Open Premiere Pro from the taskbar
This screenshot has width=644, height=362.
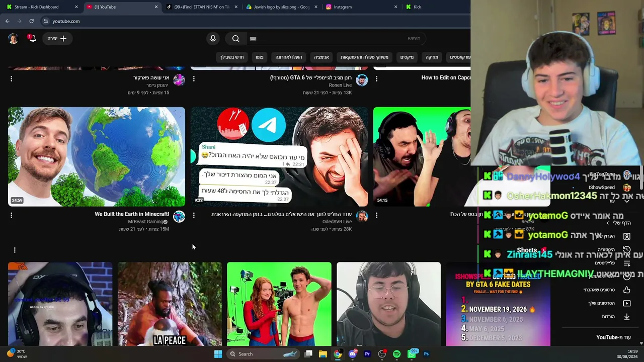(367, 354)
